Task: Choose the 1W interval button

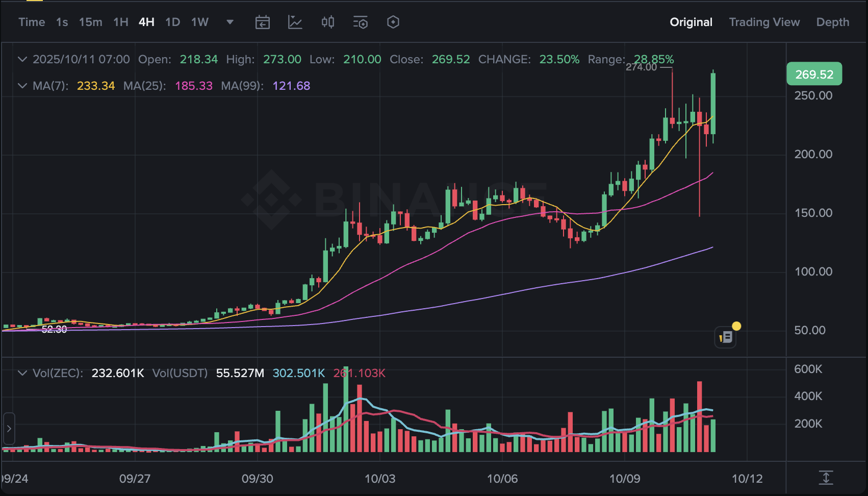Action: [x=199, y=22]
